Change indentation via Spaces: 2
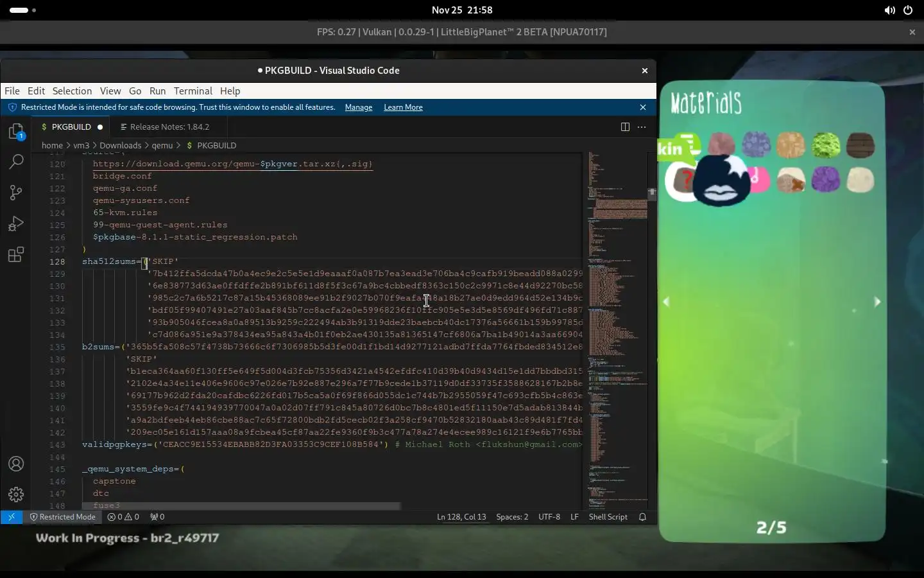924x578 pixels. click(512, 517)
